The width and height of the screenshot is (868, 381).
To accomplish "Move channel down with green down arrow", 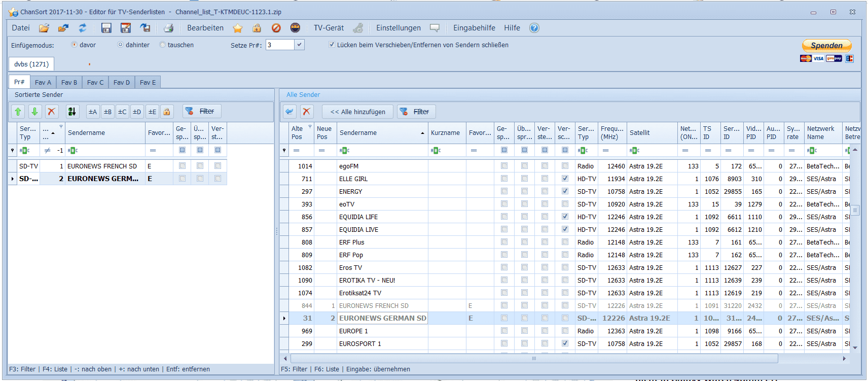I will [x=34, y=112].
